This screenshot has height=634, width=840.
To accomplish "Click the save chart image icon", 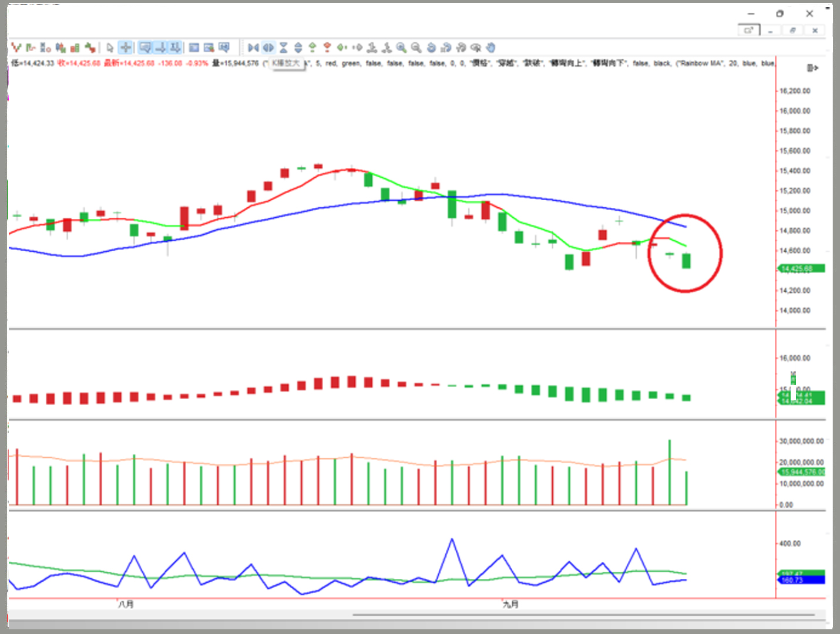I will click(x=209, y=48).
